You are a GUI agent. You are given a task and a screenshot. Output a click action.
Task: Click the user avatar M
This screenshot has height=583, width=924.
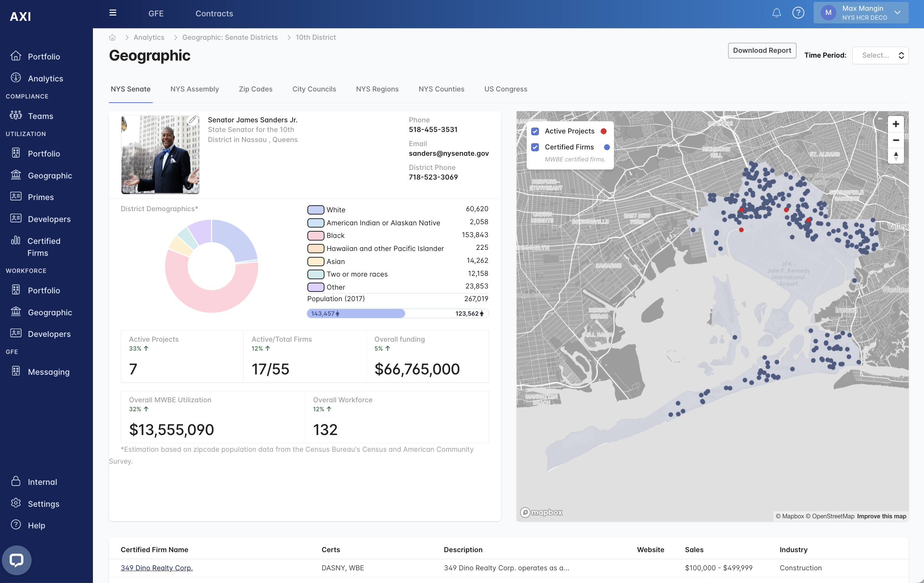(828, 13)
